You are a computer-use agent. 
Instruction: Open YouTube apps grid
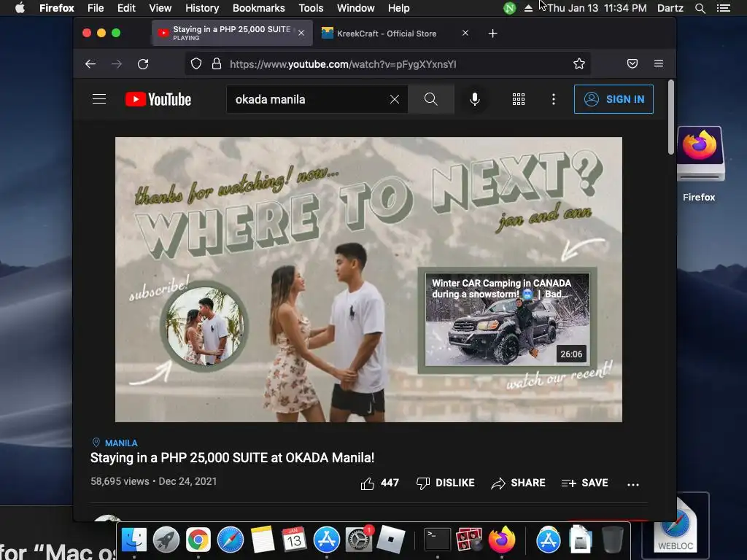[x=519, y=99]
